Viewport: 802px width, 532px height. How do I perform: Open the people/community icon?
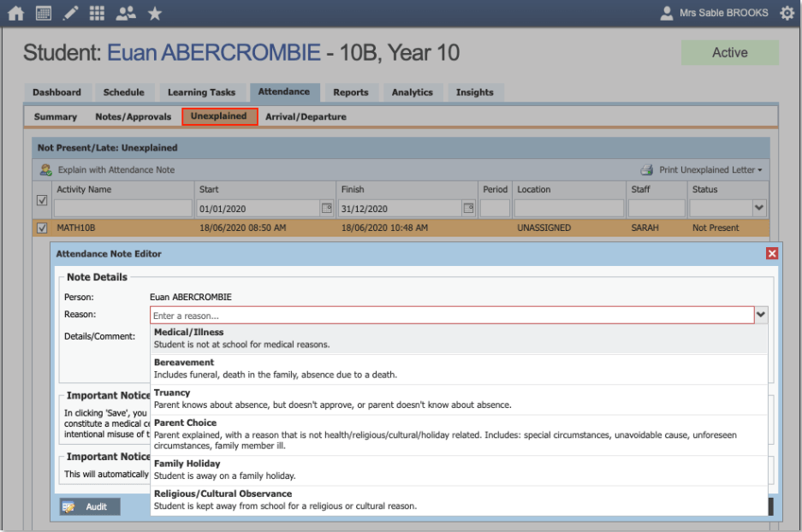pos(126,13)
